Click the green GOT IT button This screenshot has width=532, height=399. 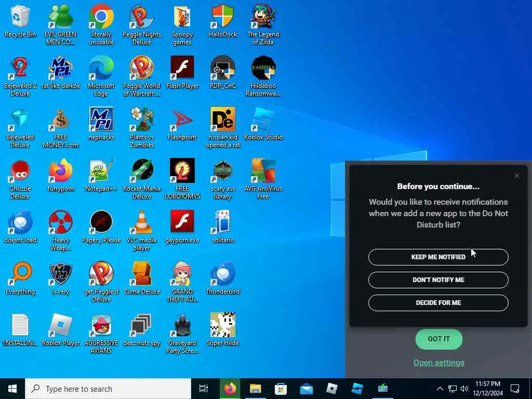click(x=438, y=339)
